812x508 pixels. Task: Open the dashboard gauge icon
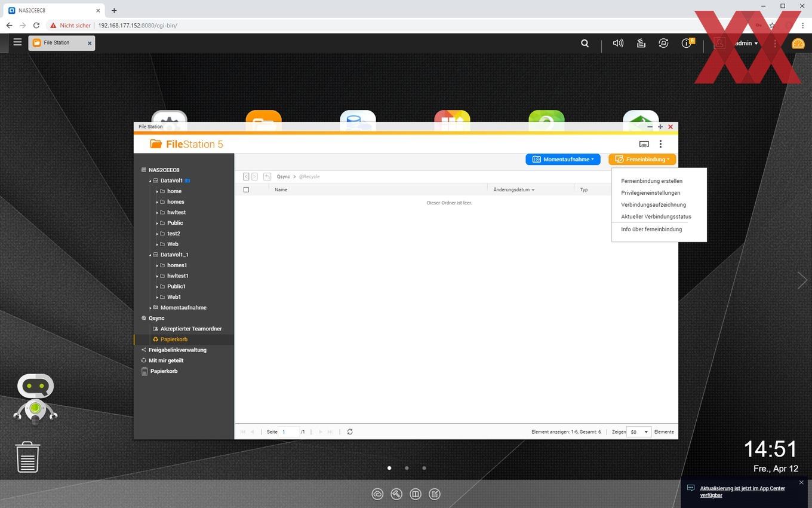click(x=798, y=43)
